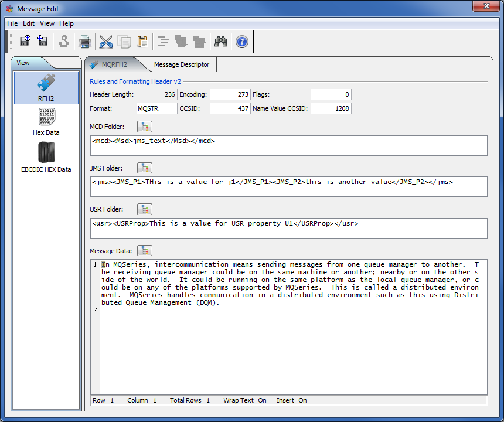Click the Print toolbar icon

(85, 42)
